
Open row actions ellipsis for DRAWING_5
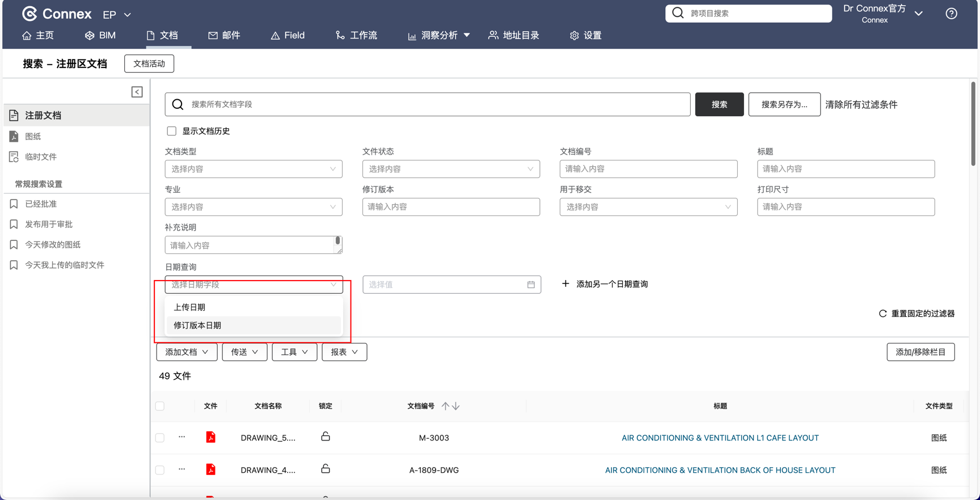181,437
